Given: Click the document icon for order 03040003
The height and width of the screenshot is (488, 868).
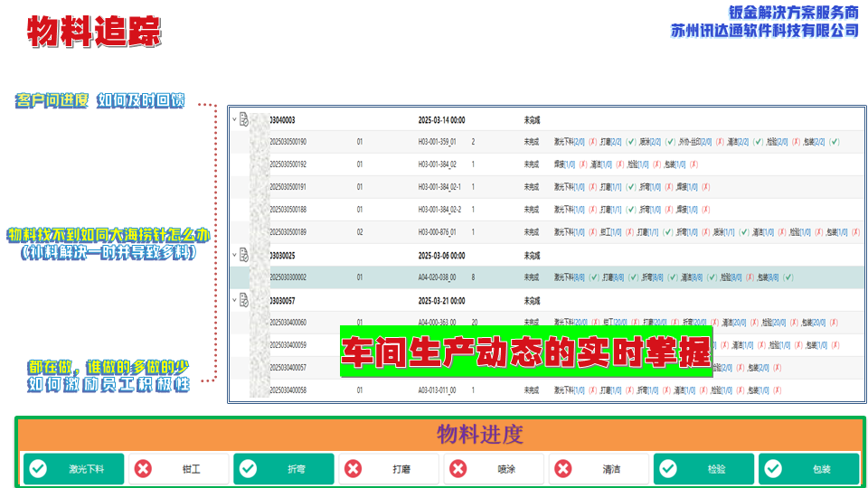Looking at the screenshot, I should pos(243,119).
